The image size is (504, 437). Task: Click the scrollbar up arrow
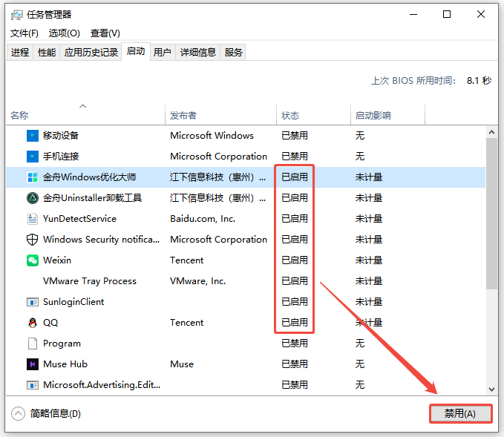pyautogui.click(x=491, y=132)
